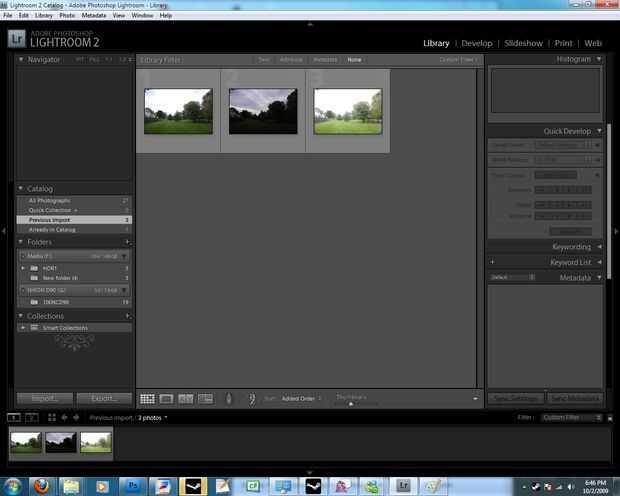Show main window display button 1
This screenshot has width=620, height=496.
[x=14, y=418]
